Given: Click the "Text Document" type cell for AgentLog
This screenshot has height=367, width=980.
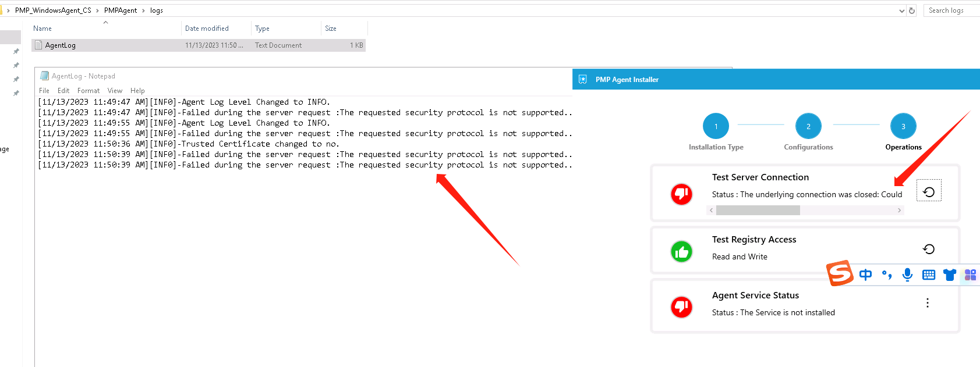Looking at the screenshot, I should click(x=278, y=45).
